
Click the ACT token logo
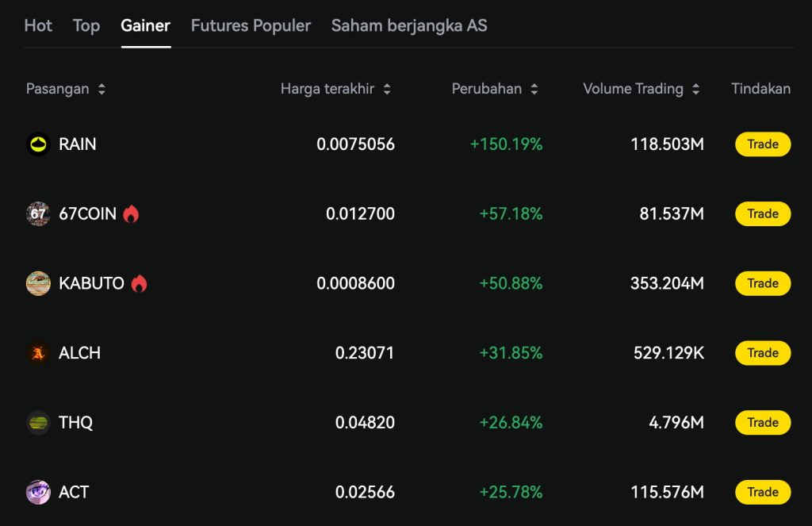(x=37, y=492)
